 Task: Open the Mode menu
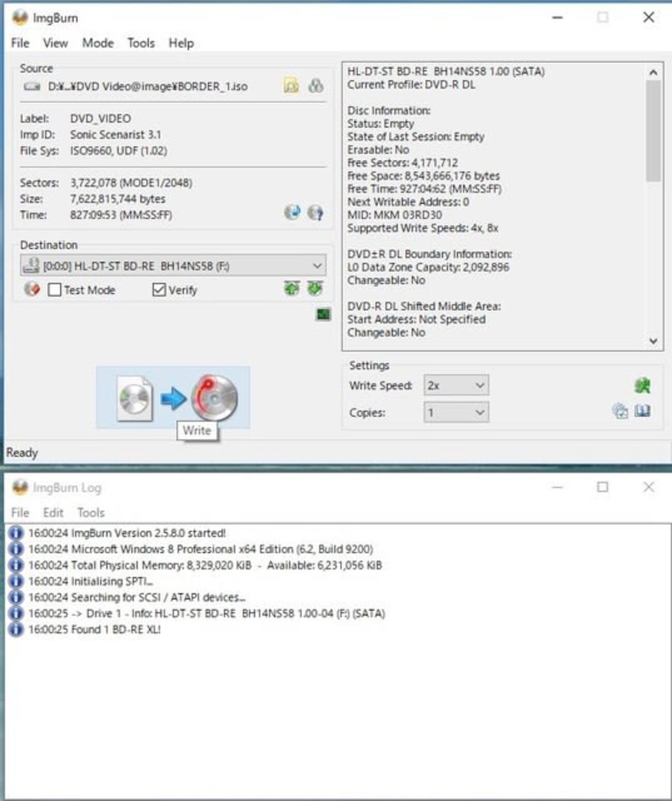point(98,43)
